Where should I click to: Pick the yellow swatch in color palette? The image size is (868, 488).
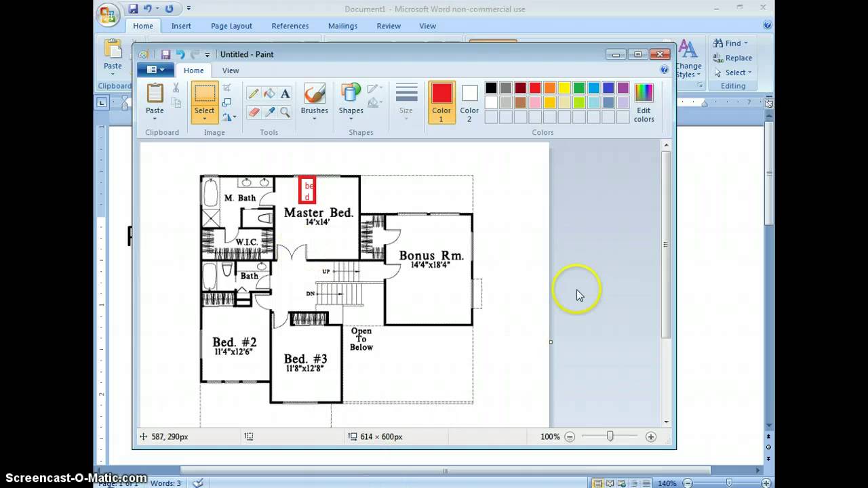tap(564, 88)
